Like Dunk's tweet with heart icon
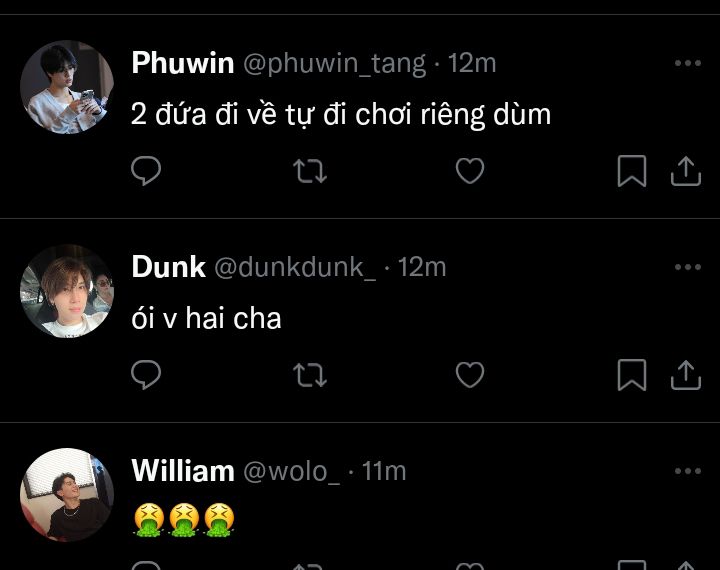Viewport: 720px width, 570px height. pos(470,375)
